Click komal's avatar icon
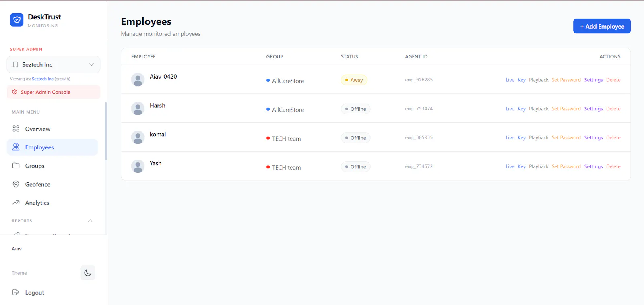This screenshot has width=644, height=305. [x=138, y=137]
